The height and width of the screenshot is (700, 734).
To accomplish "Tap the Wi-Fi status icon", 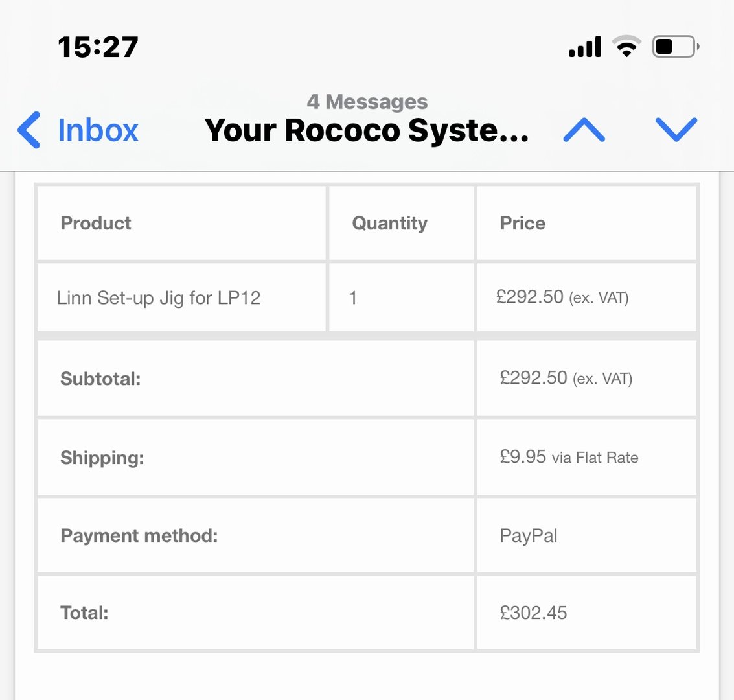I will click(626, 47).
